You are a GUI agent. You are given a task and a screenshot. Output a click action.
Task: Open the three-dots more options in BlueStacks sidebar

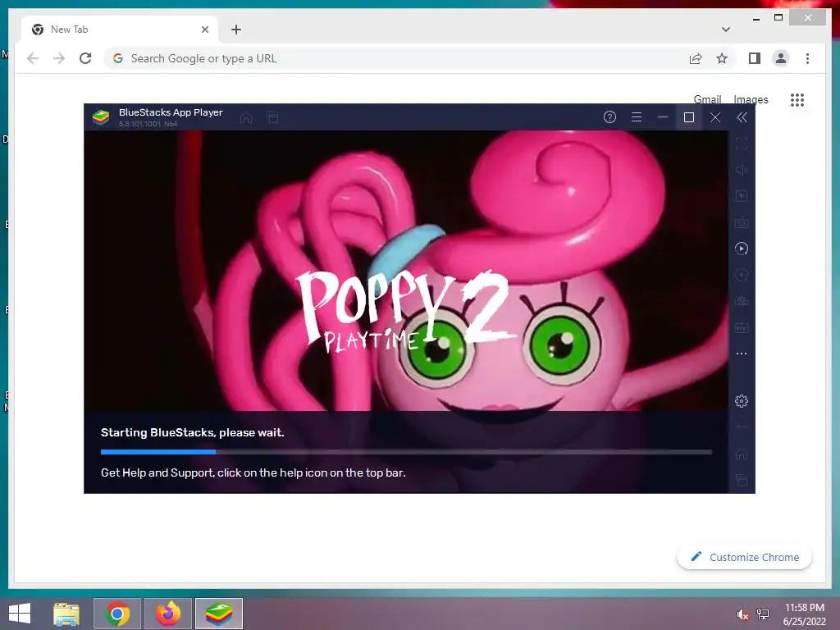click(x=742, y=354)
